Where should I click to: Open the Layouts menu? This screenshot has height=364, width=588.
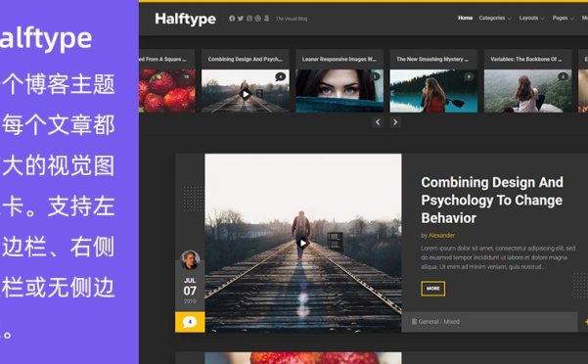pos(528,18)
